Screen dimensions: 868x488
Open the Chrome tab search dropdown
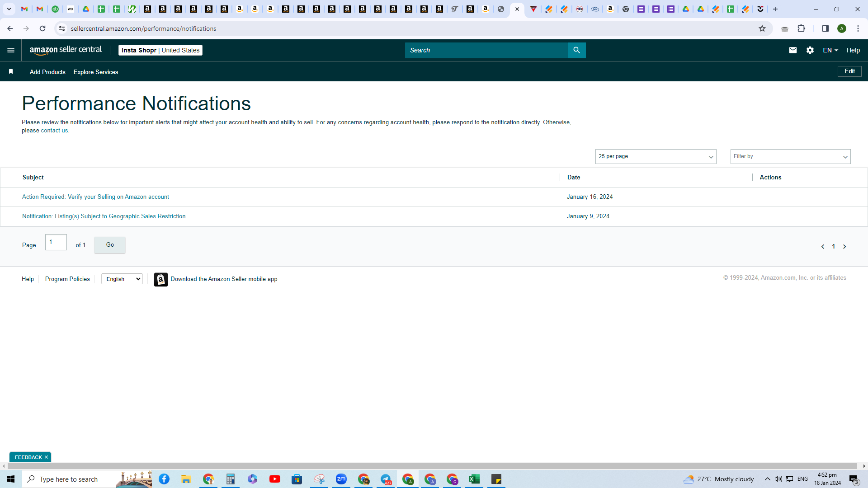coord(9,9)
